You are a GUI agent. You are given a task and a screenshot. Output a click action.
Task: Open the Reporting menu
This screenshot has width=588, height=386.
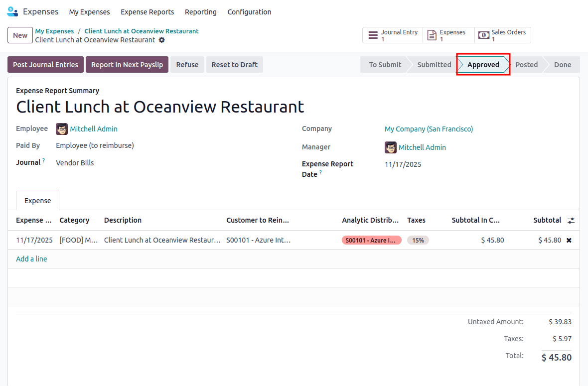pyautogui.click(x=200, y=11)
